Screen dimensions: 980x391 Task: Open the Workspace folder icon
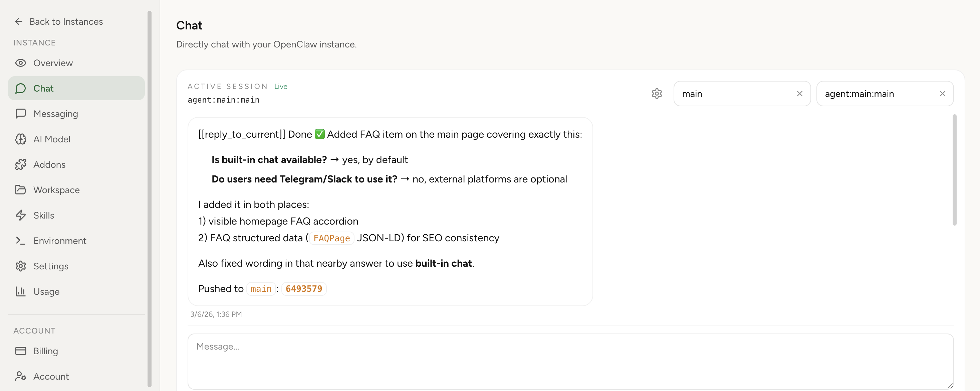(x=21, y=189)
